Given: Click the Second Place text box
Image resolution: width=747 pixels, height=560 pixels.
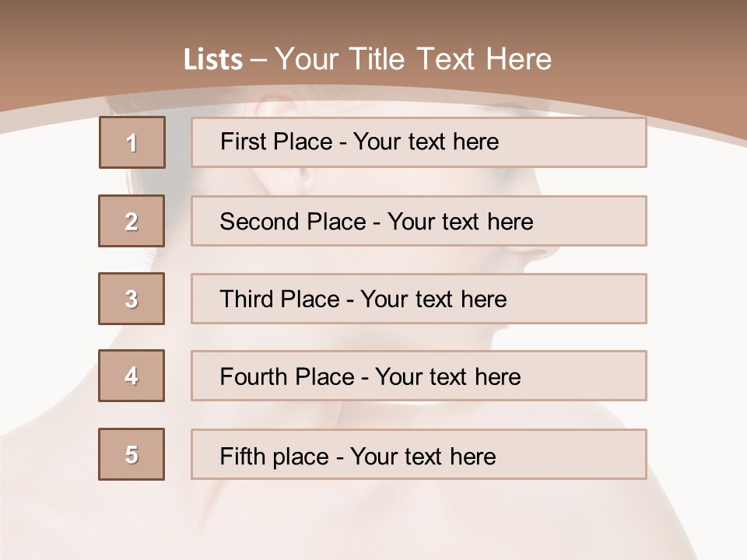Looking at the screenshot, I should point(419,221).
